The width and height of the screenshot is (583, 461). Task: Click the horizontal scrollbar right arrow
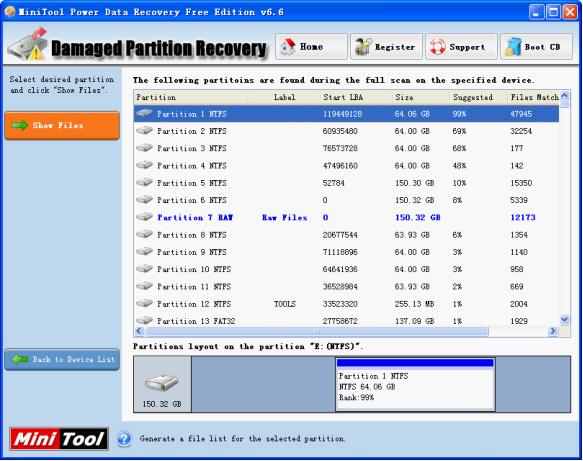tap(553, 331)
